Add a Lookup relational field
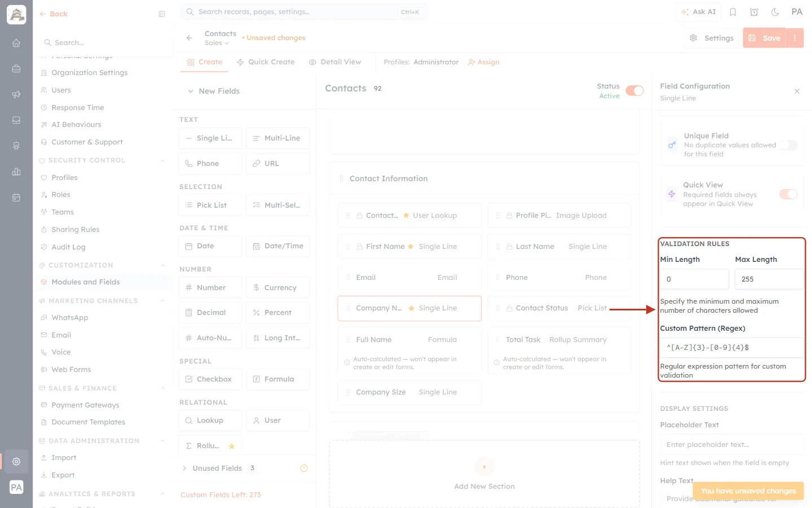This screenshot has width=812, height=508. (210, 421)
